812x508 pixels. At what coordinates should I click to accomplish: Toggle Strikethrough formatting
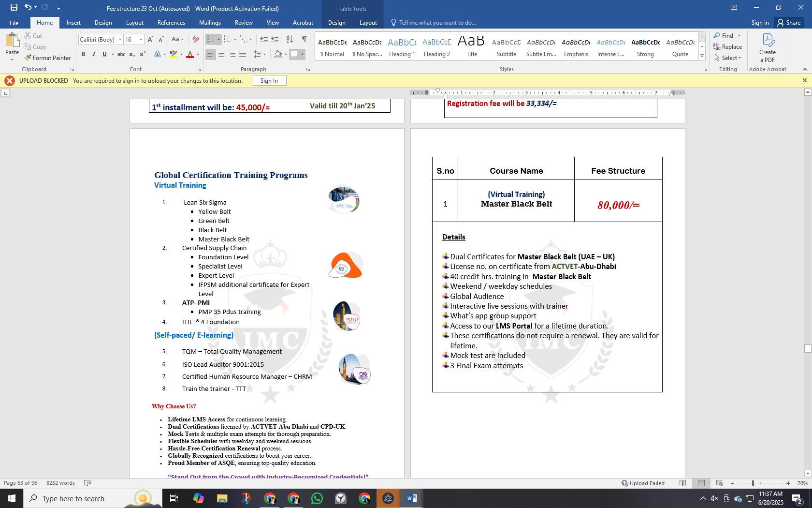click(x=121, y=54)
